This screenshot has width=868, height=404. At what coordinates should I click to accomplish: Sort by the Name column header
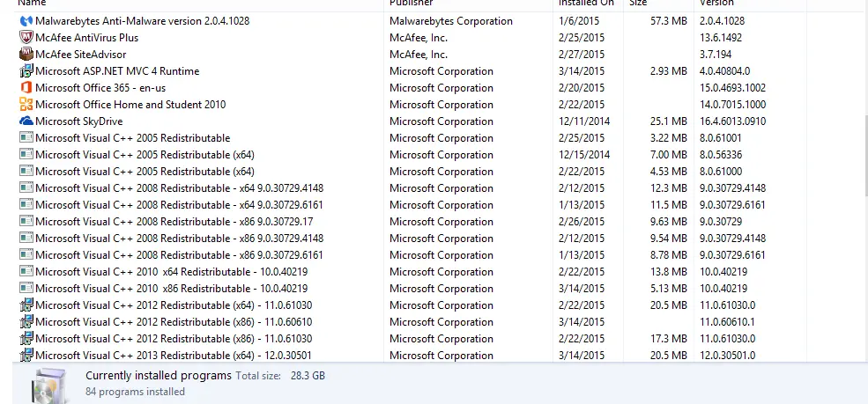click(32, 4)
